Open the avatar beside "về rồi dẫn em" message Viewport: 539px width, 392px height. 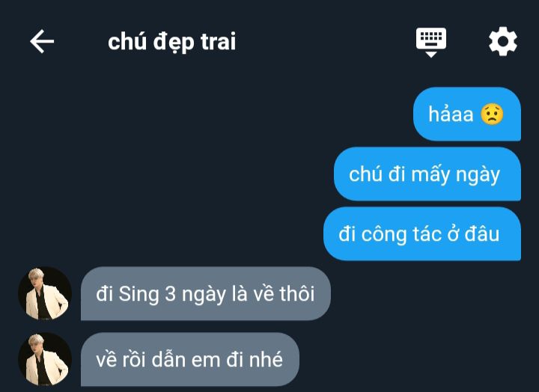click(45, 359)
